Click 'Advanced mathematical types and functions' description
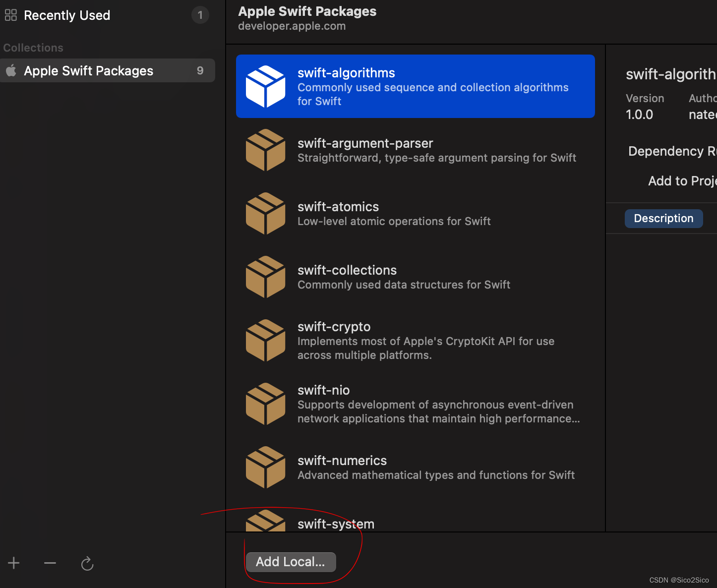Viewport: 717px width, 588px height. click(436, 475)
